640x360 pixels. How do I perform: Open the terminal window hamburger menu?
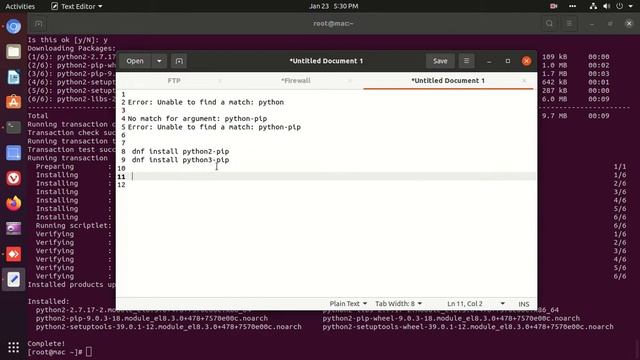569,24
